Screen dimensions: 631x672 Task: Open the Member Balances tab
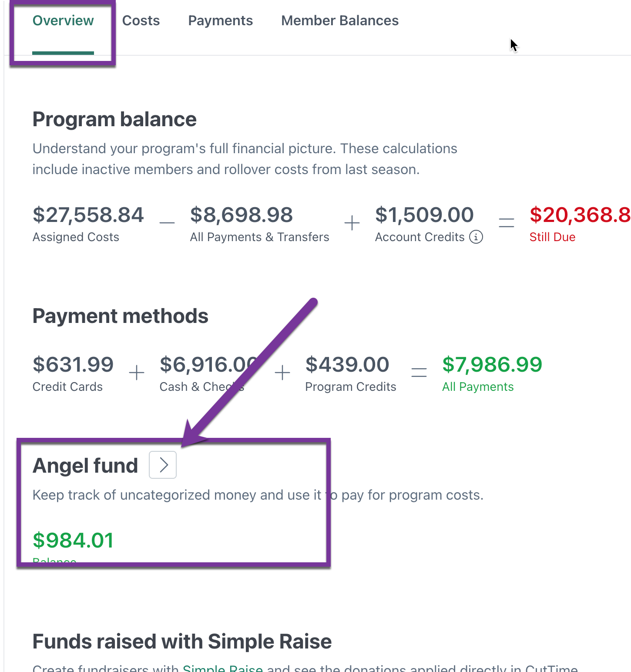click(x=339, y=20)
